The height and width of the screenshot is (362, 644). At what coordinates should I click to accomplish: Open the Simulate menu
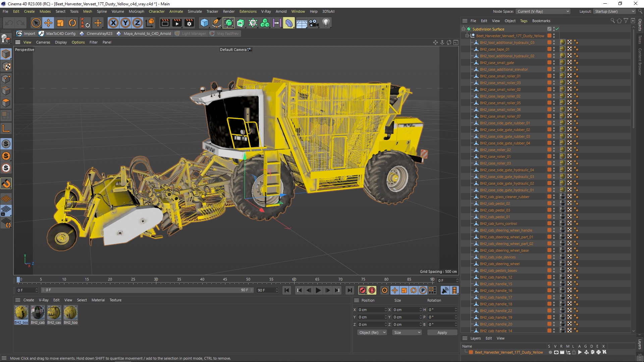pos(195,11)
